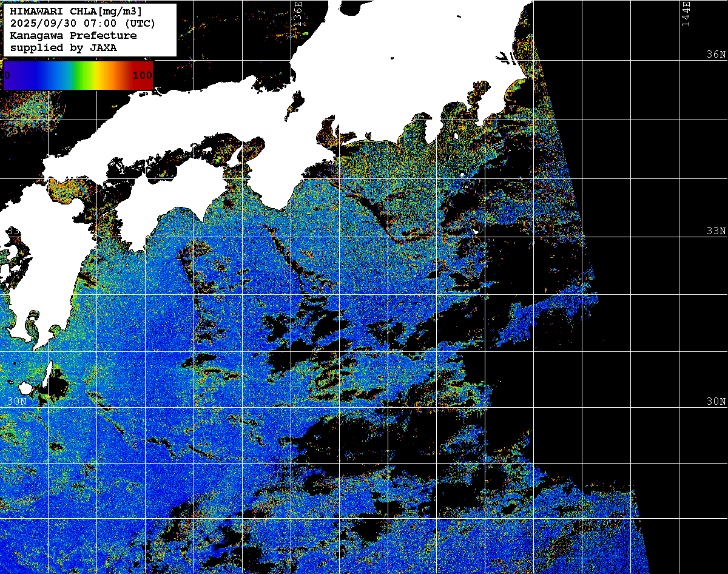Image resolution: width=728 pixels, height=574 pixels.
Task: Click the 'supplied by JAXA' credit text
Action: click(x=63, y=48)
